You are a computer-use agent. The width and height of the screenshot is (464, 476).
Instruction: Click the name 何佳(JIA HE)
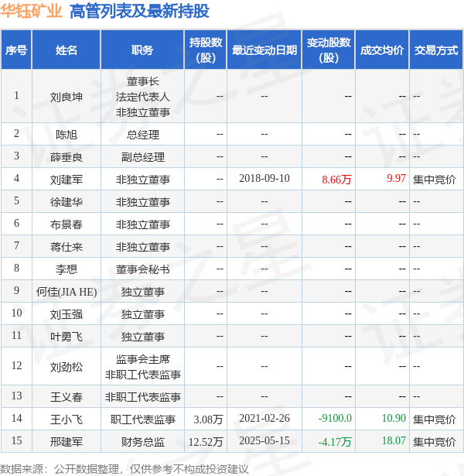pos(67,292)
